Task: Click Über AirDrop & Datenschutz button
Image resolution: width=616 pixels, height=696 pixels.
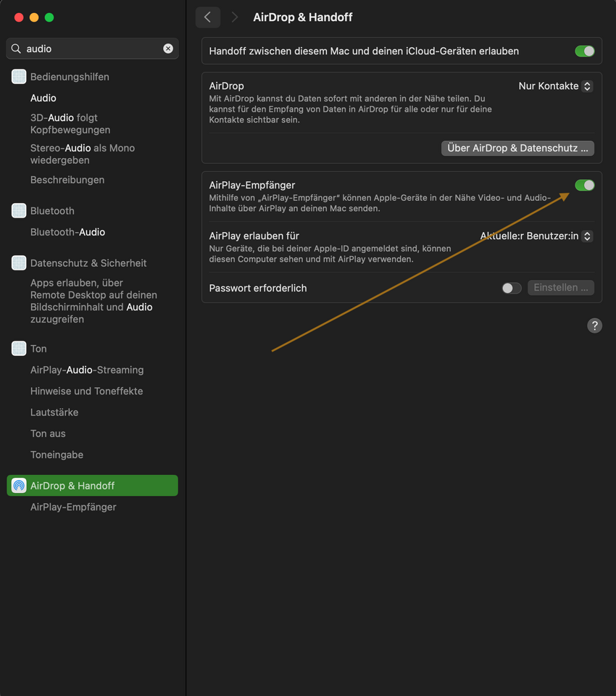Action: pyautogui.click(x=517, y=148)
